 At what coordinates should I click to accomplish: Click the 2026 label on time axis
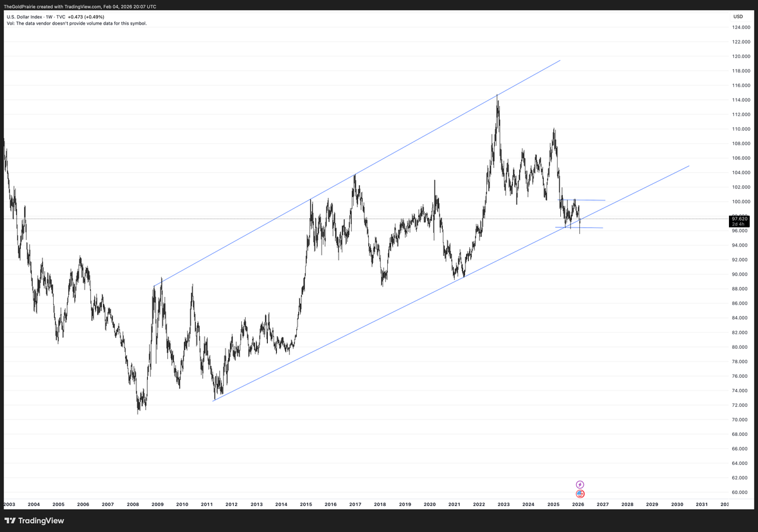(578, 505)
